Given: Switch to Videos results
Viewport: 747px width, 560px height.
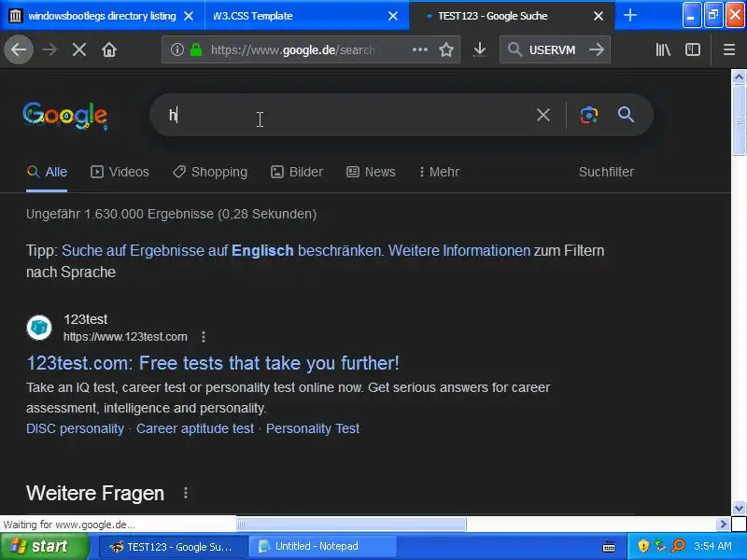Looking at the screenshot, I should 120,172.
